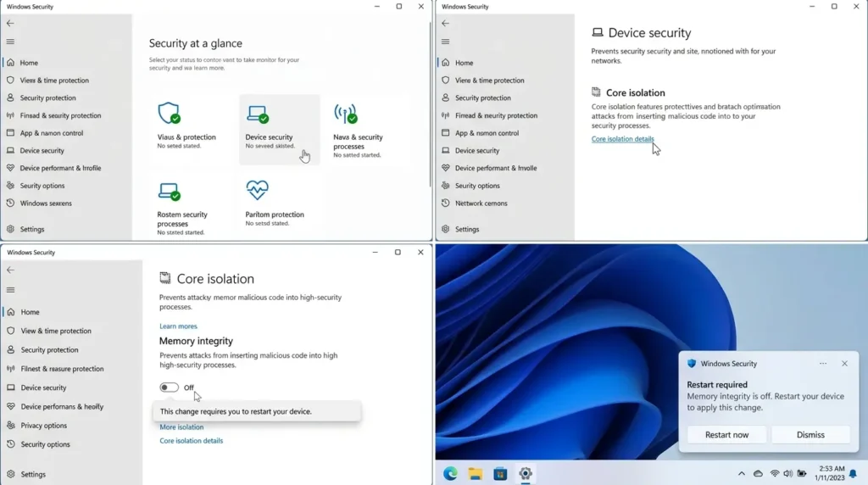This screenshot has height=485, width=868.
Task: Open hamburger menu in top-left Windows Security window
Action: [x=10, y=42]
